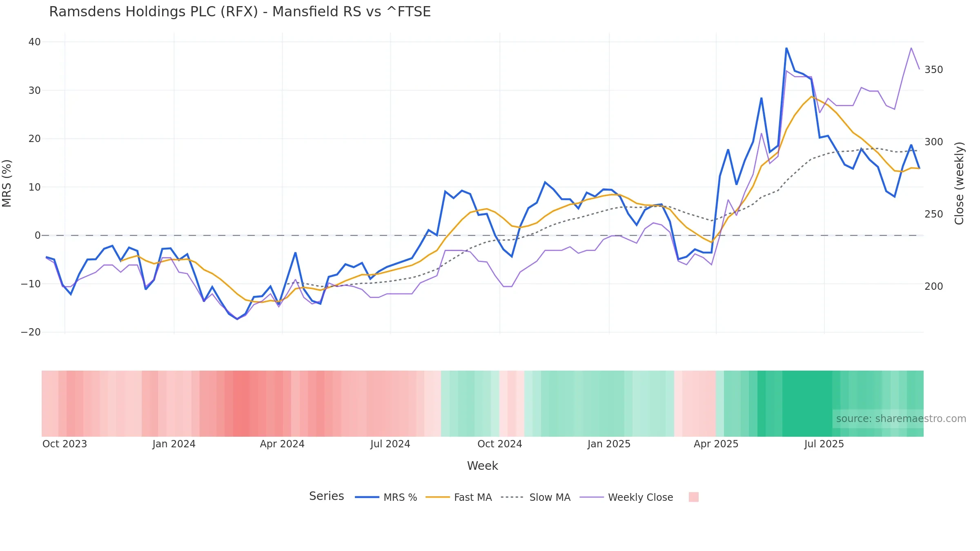This screenshot has width=980, height=551.
Task: Click the 'Apr 2024' axis label
Action: [282, 444]
